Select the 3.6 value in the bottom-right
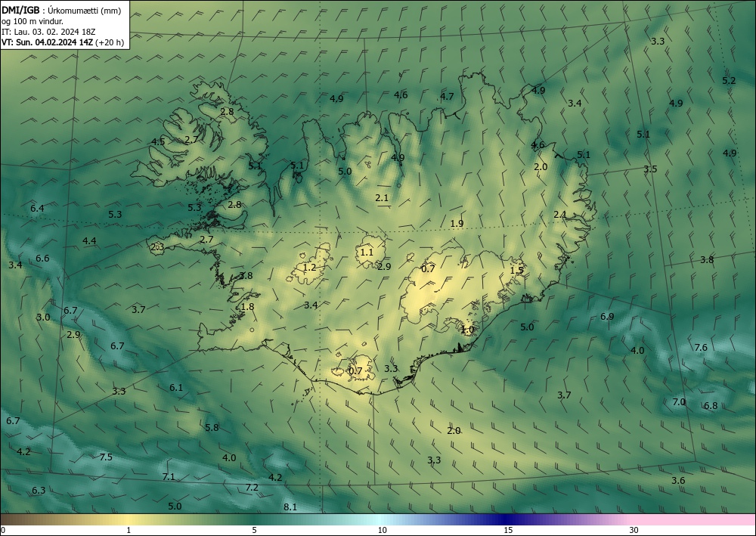 tap(678, 480)
